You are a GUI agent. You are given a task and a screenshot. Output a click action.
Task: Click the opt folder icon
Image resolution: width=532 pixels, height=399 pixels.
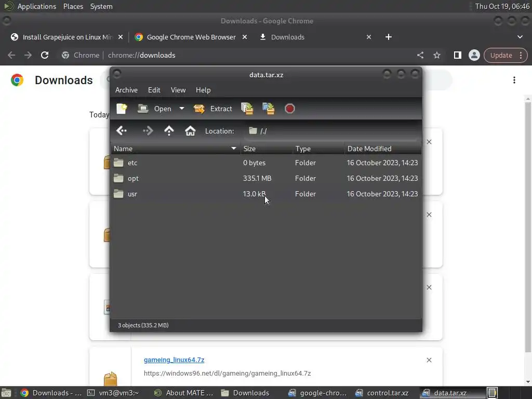(x=118, y=178)
